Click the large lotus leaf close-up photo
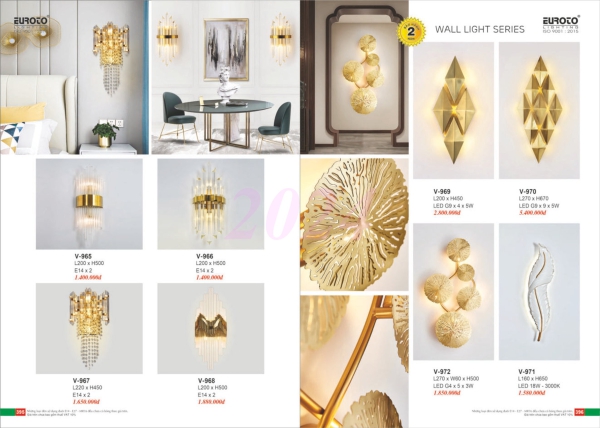The height and width of the screenshot is (428, 600). tap(355, 225)
